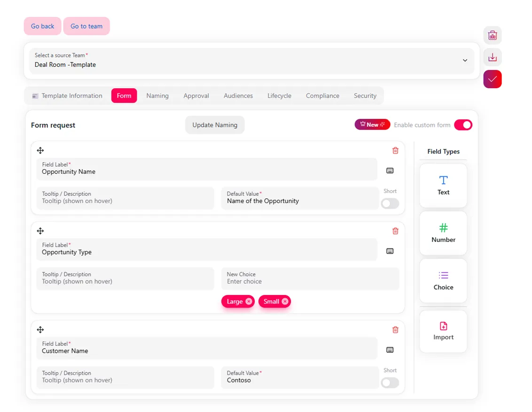Click Tooltip field under Opportunity Name
This screenshot has width=532, height=412.
pyautogui.click(x=125, y=198)
